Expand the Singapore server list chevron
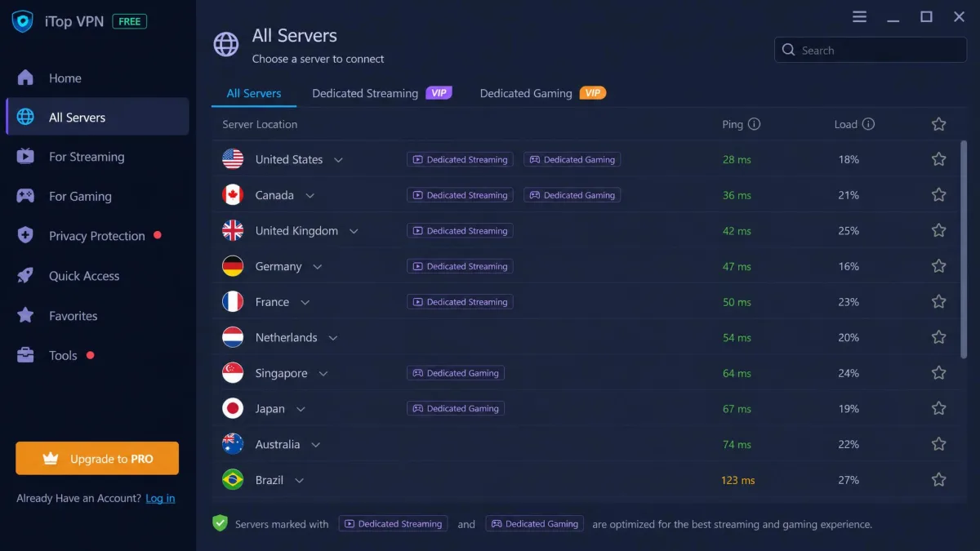The image size is (980, 551). coord(323,374)
